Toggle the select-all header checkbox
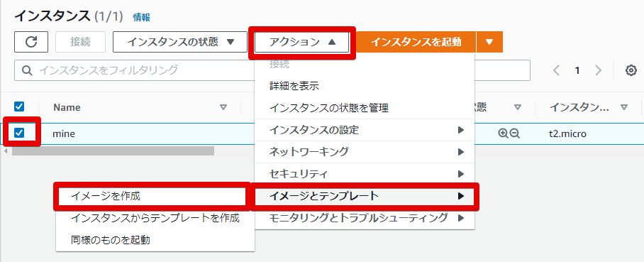This screenshot has width=644, height=262. 19,107
